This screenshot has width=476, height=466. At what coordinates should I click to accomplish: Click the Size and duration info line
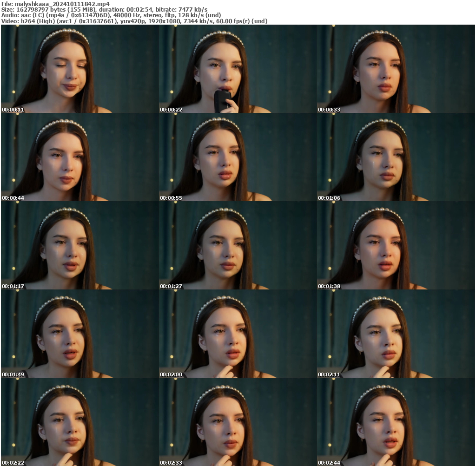pos(105,9)
